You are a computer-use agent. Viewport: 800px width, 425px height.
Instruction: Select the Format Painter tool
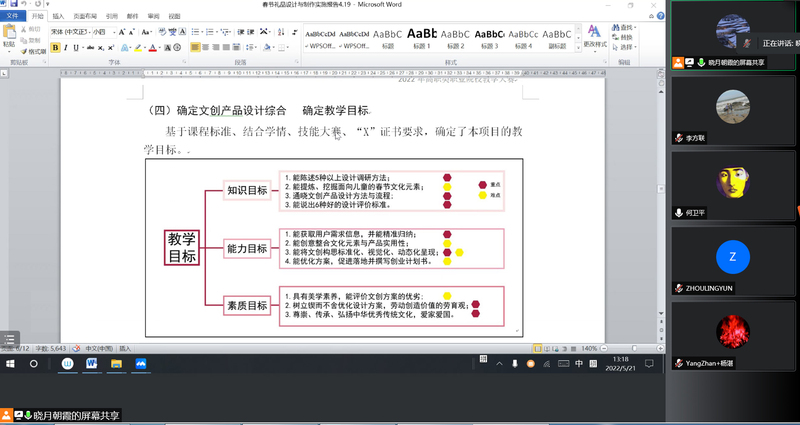tap(35, 50)
